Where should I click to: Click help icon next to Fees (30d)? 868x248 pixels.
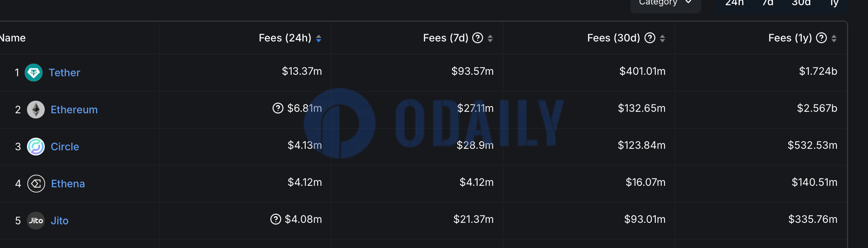650,38
